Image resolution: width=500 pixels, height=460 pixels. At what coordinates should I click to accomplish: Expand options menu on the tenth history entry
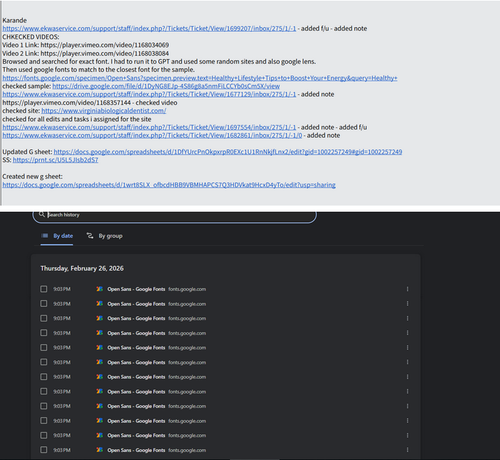407,421
